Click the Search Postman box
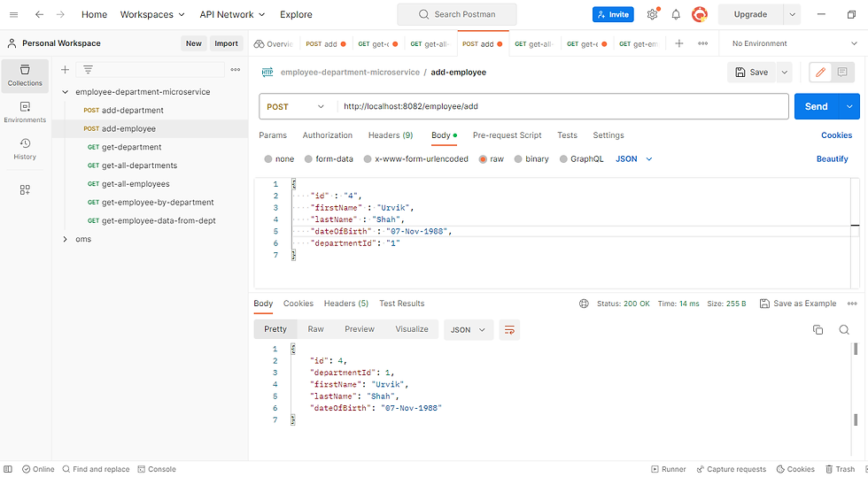Screen dimensions: 868x477 [457, 14]
